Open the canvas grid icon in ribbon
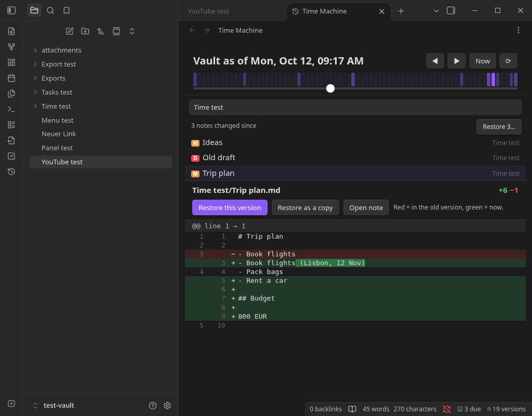This screenshot has height=416, width=532. (x=11, y=62)
